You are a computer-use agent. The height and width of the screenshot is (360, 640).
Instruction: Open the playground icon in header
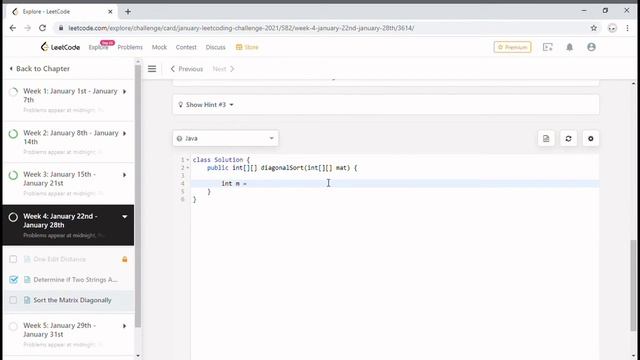click(x=548, y=47)
